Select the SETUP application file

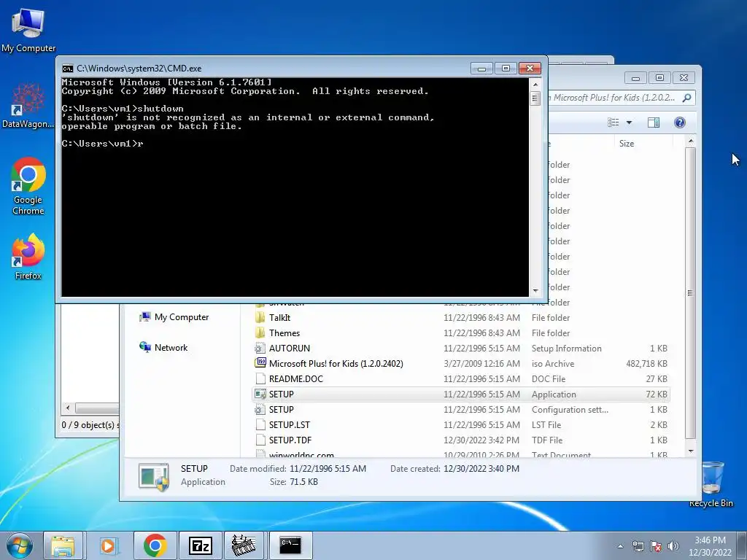(x=461, y=394)
